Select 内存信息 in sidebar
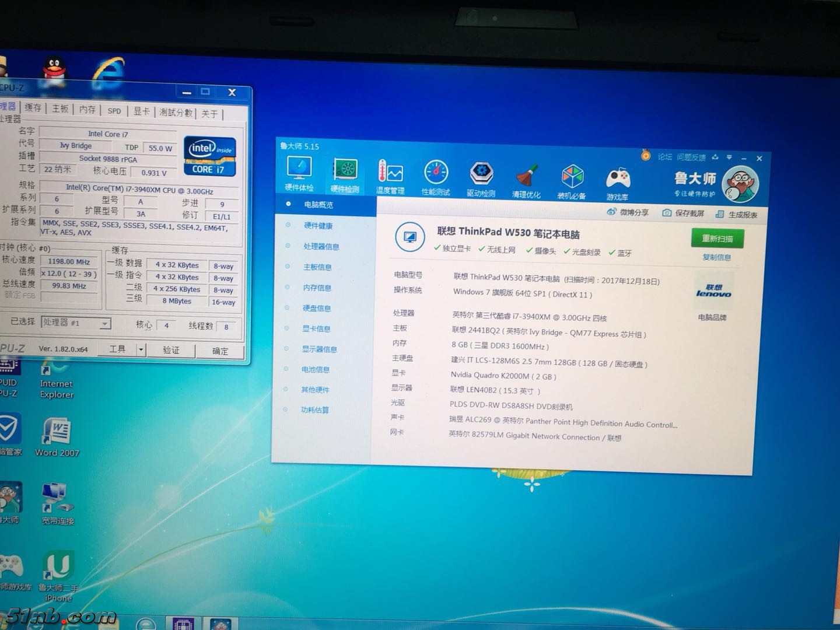The image size is (840, 630). [x=317, y=288]
